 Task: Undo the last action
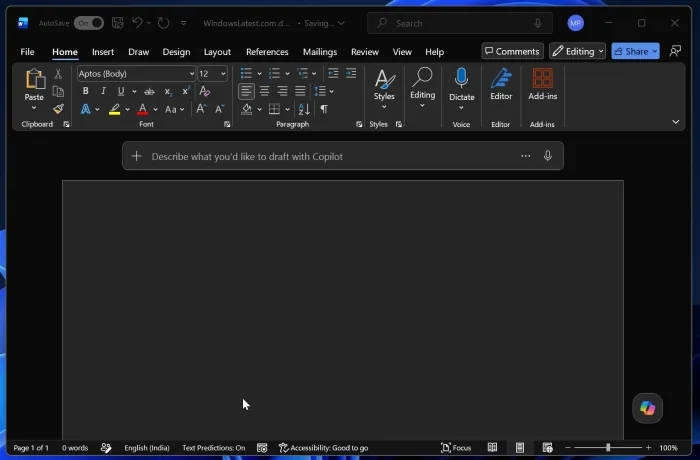click(x=137, y=23)
